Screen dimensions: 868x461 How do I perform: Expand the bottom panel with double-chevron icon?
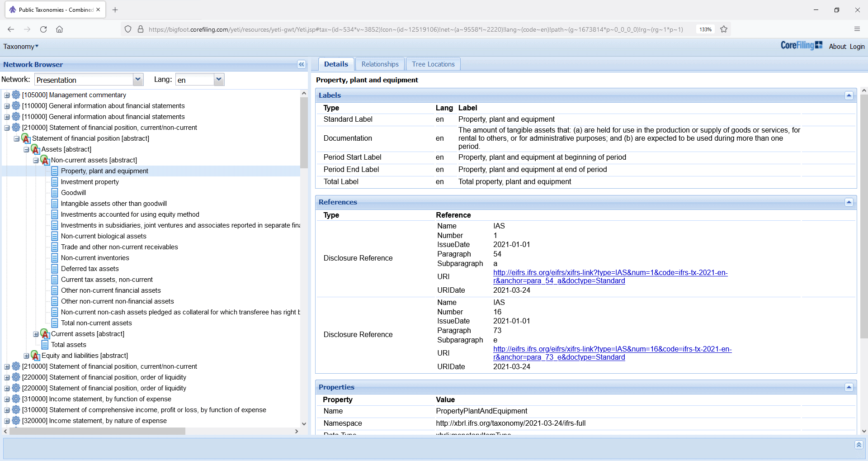[859, 445]
